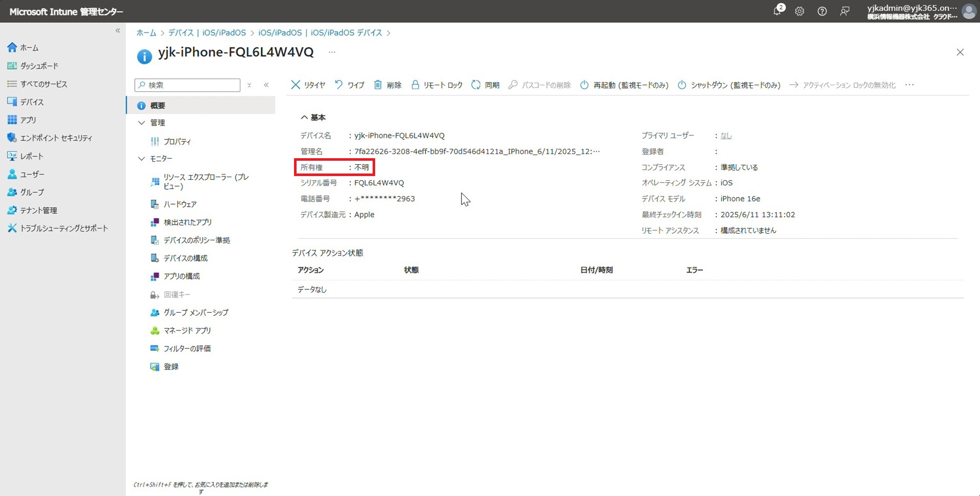
Task: Click ワイプ toolbar action
Action: click(x=350, y=85)
